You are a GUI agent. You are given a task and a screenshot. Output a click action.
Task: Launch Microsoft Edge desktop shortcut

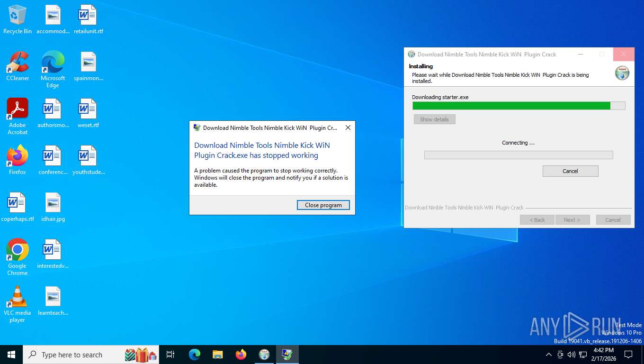53,70
